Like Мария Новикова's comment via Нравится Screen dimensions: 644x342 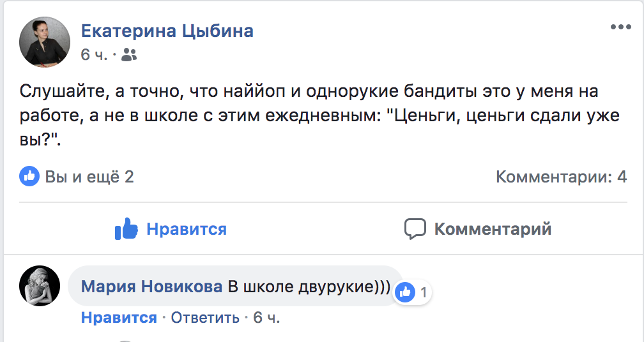click(119, 318)
